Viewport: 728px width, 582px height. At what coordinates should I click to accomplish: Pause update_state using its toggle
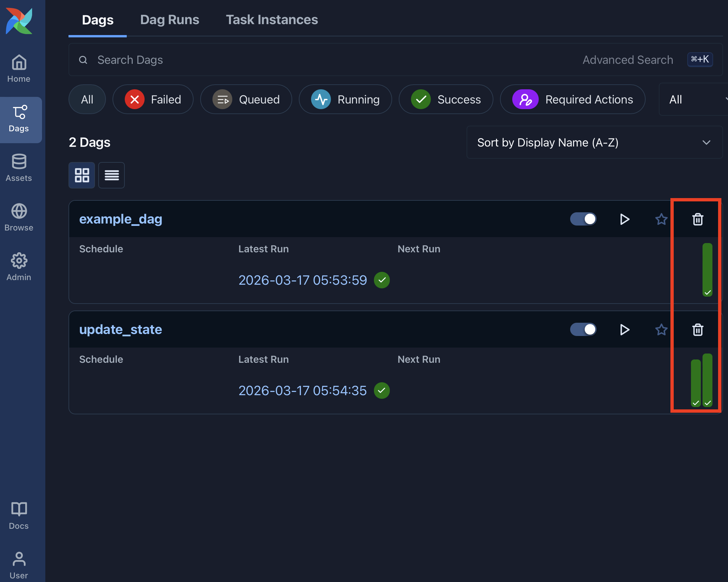[583, 329]
